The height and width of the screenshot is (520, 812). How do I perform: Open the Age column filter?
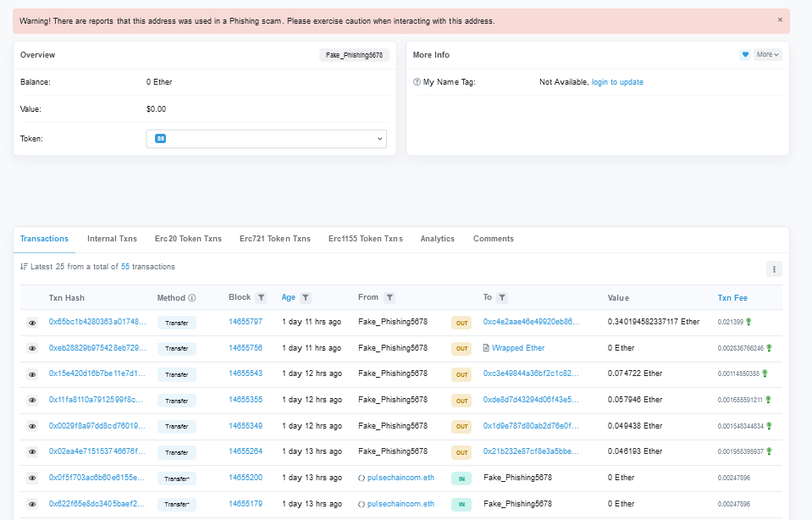[x=306, y=297]
